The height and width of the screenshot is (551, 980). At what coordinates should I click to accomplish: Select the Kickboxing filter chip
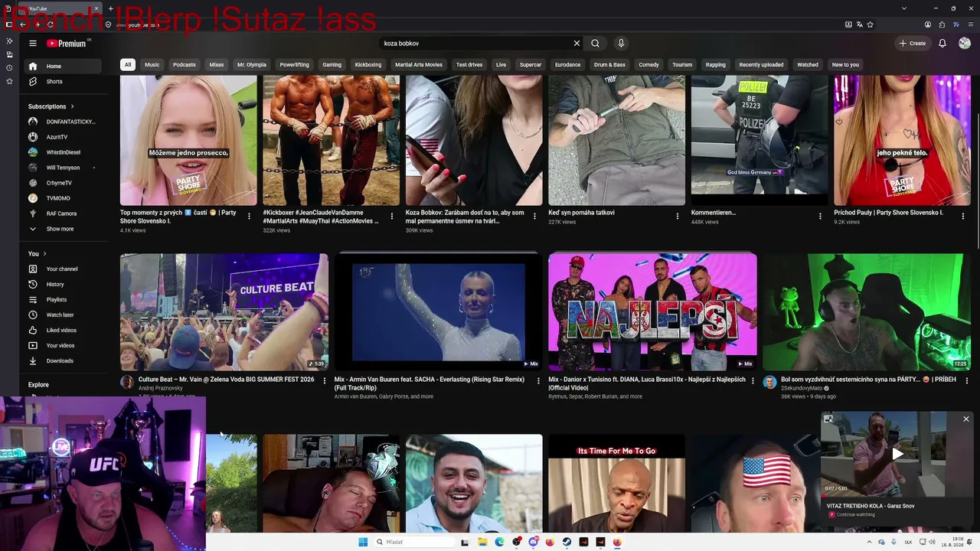(x=368, y=64)
